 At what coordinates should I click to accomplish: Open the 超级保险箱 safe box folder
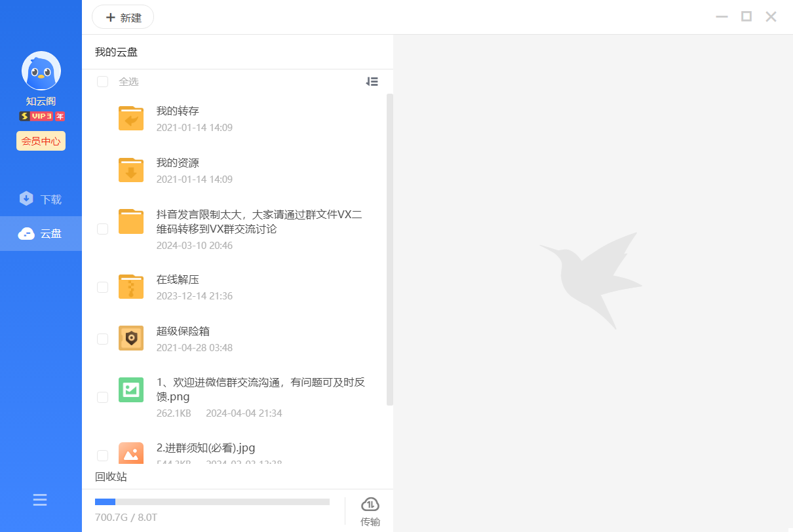click(x=131, y=339)
